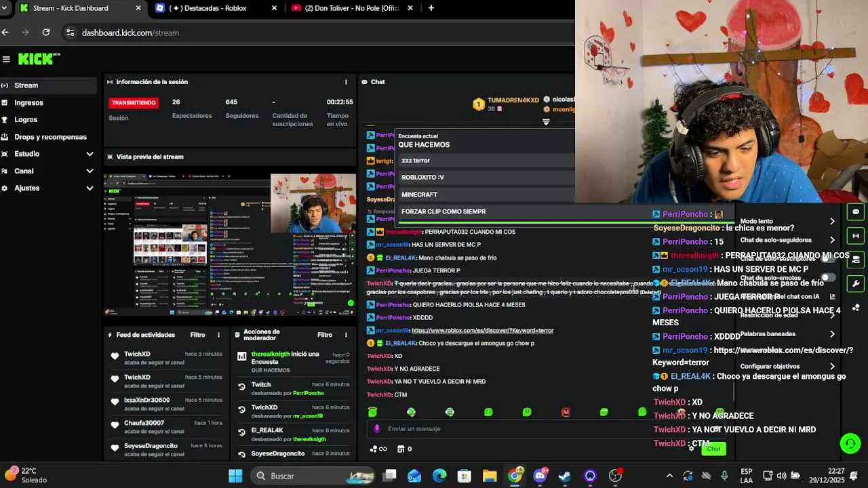Select the chat bubble icon in the right sidebar
Viewport: 868px width, 488px height.
coord(856,211)
